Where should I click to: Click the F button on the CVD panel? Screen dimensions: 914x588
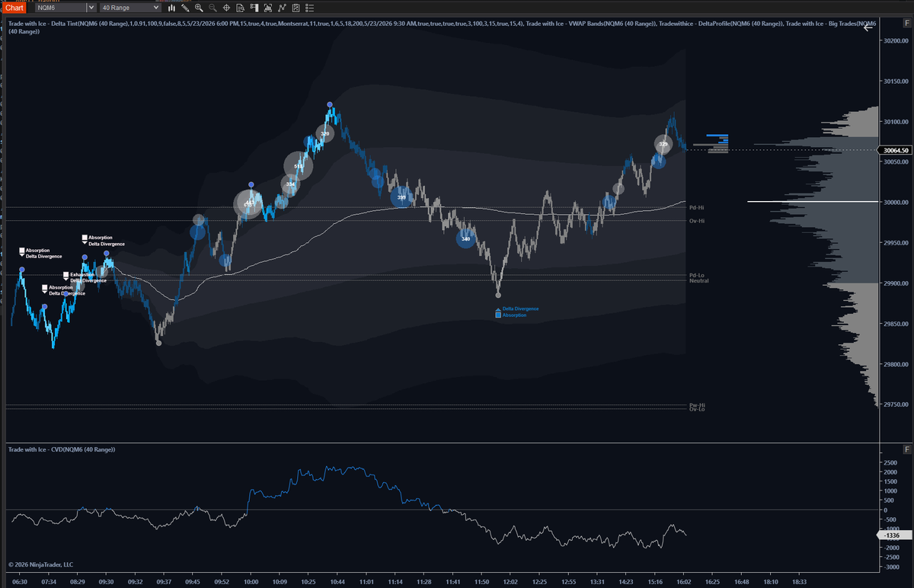pos(907,450)
